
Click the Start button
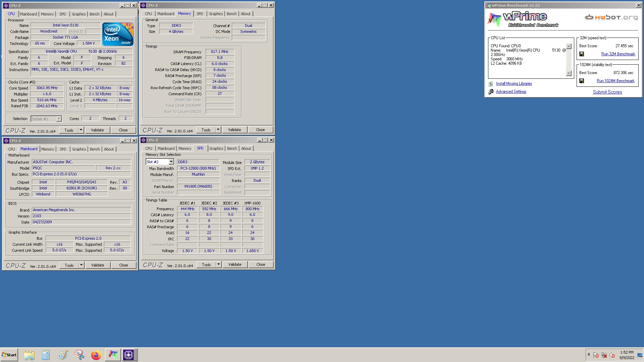click(x=9, y=355)
